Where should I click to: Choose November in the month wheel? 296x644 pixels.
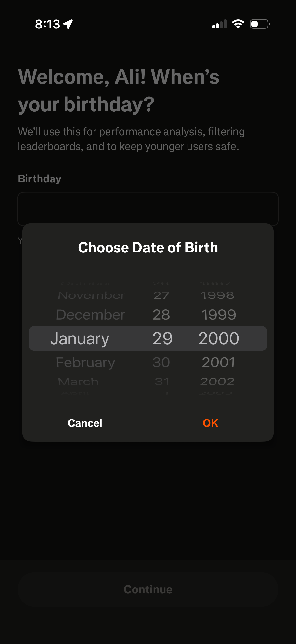pyautogui.click(x=91, y=295)
